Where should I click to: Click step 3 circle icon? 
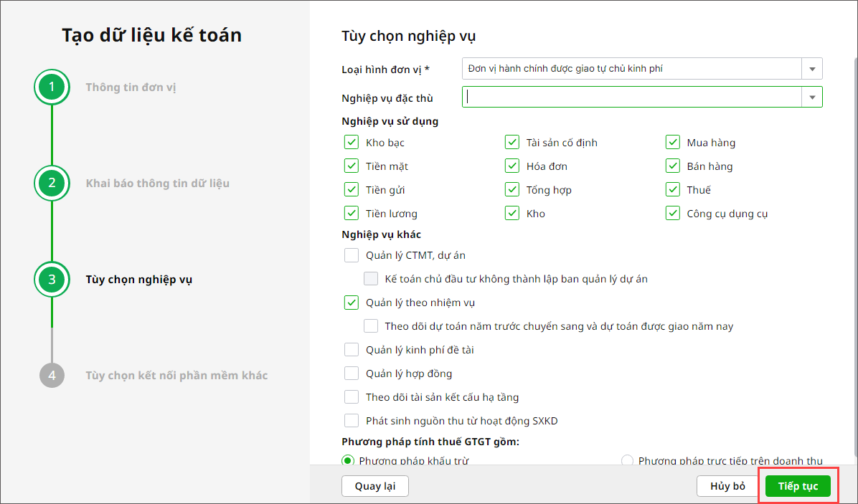52,280
